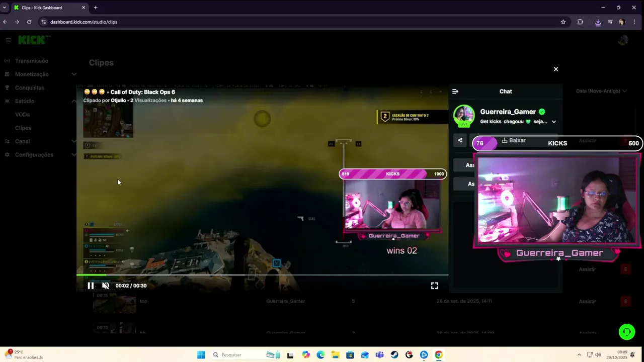Image resolution: width=644 pixels, height=362 pixels.
Task: Click the Call of Duty: Black Ops 6 title
Action: coord(143,92)
